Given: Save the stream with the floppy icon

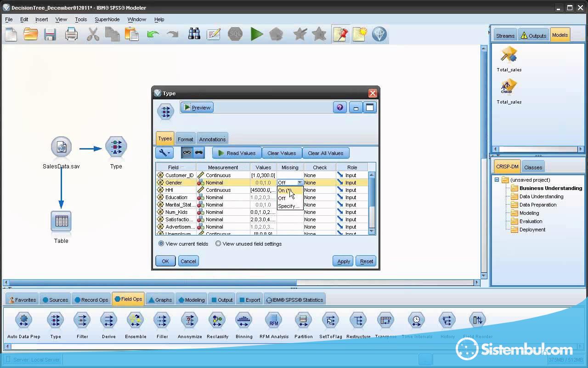Looking at the screenshot, I should click(x=50, y=34).
